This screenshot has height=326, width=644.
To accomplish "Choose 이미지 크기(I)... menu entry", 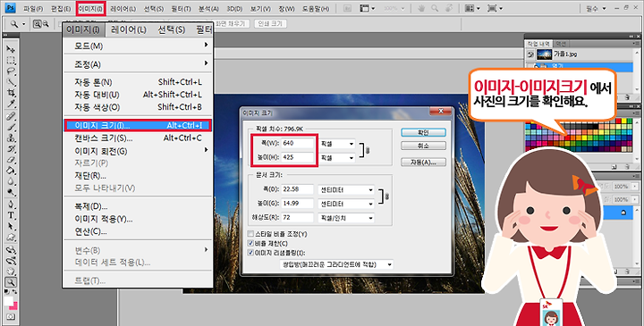I will (x=138, y=125).
